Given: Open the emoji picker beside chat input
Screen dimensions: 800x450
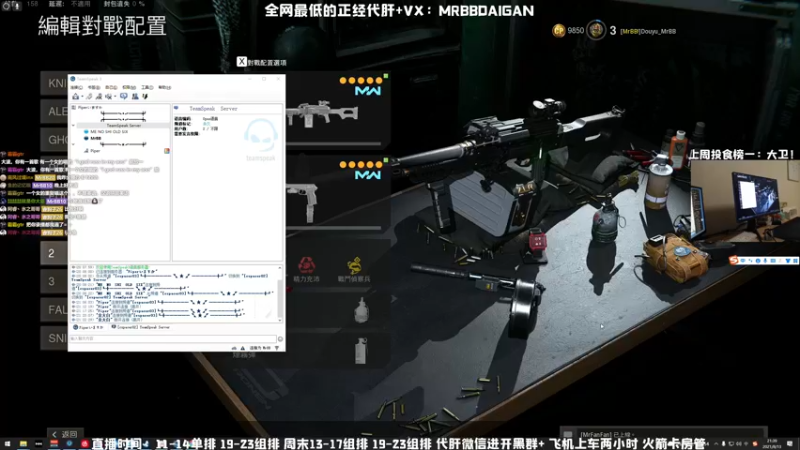Looking at the screenshot, I should pyautogui.click(x=280, y=339).
